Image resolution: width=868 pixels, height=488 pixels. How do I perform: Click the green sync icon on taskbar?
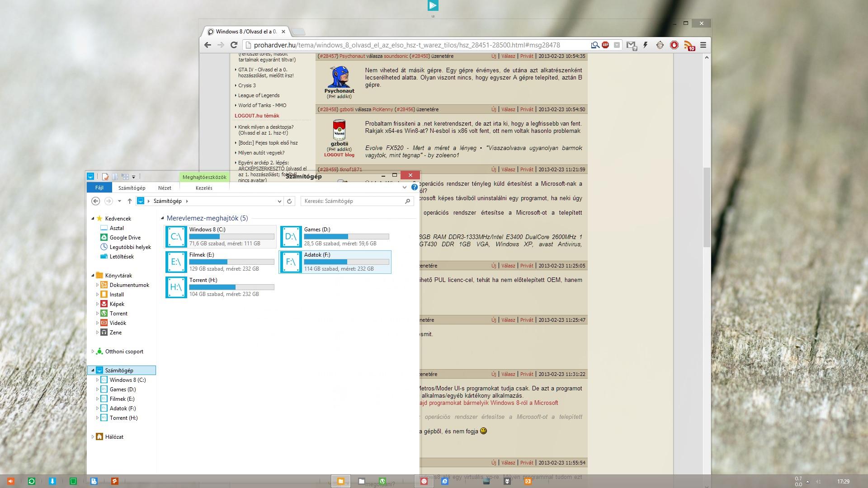coord(32,481)
